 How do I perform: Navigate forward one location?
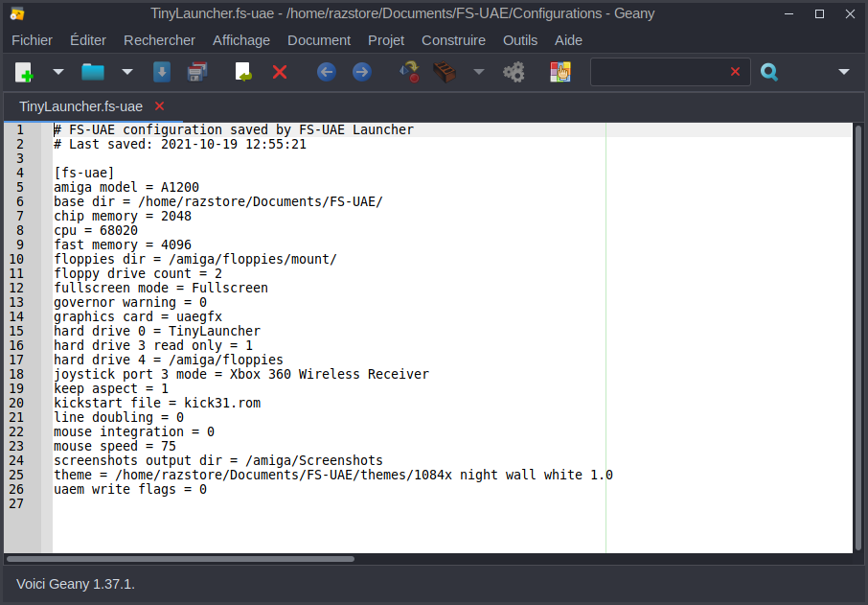(x=362, y=72)
